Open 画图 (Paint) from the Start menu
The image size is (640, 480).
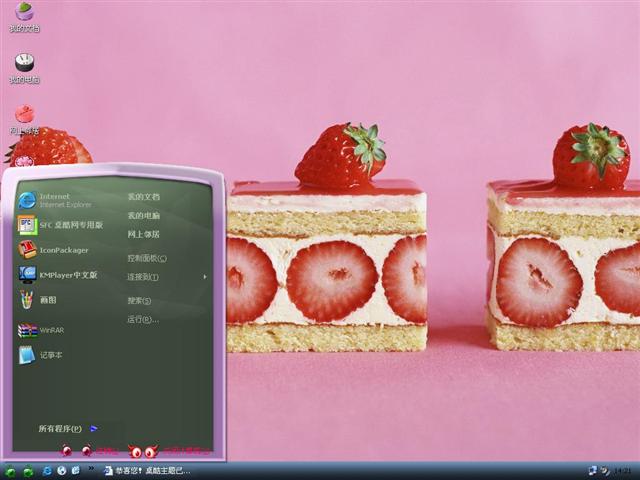38,300
